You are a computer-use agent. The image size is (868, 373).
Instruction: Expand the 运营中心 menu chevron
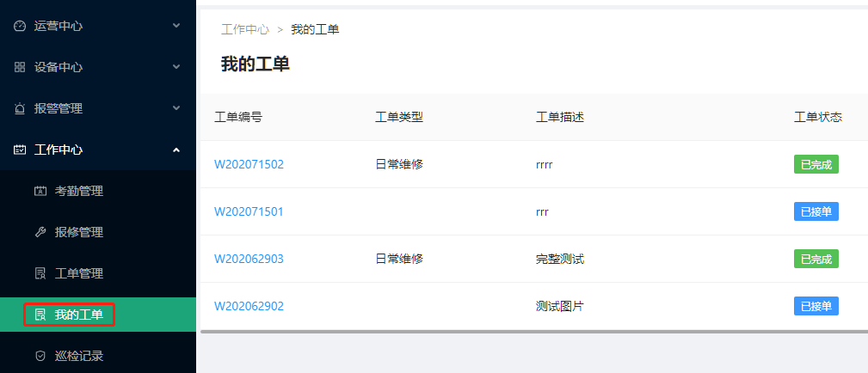176,26
